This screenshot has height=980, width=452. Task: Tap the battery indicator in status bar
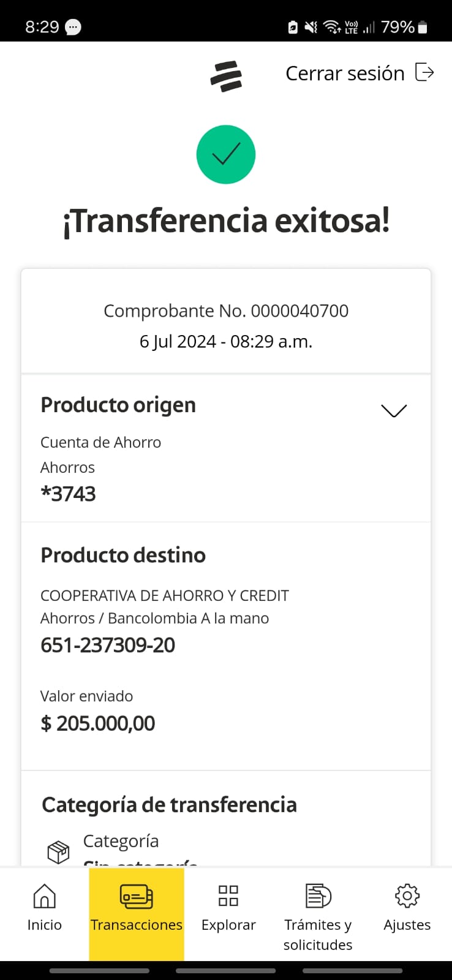pyautogui.click(x=423, y=27)
